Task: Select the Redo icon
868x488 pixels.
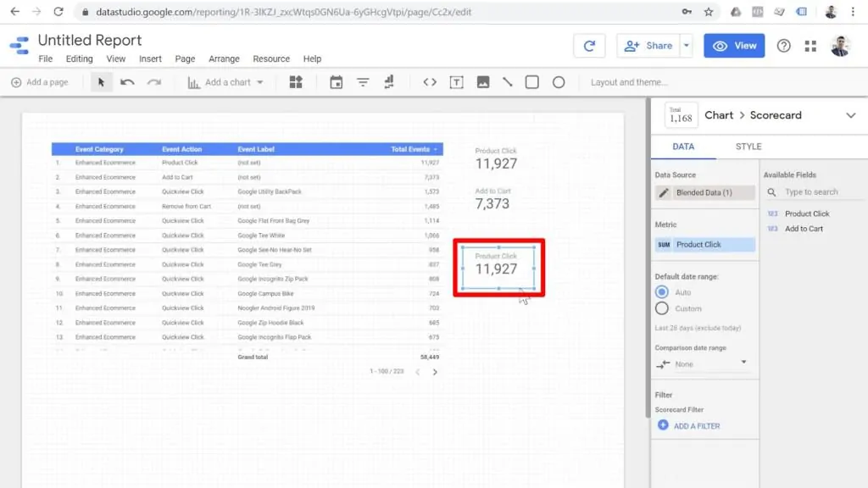Action: [153, 82]
